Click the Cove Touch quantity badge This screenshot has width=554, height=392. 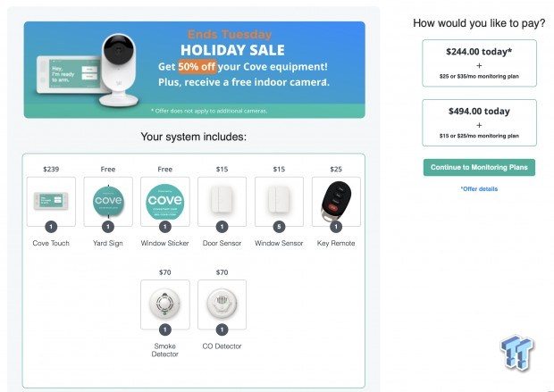click(x=51, y=227)
